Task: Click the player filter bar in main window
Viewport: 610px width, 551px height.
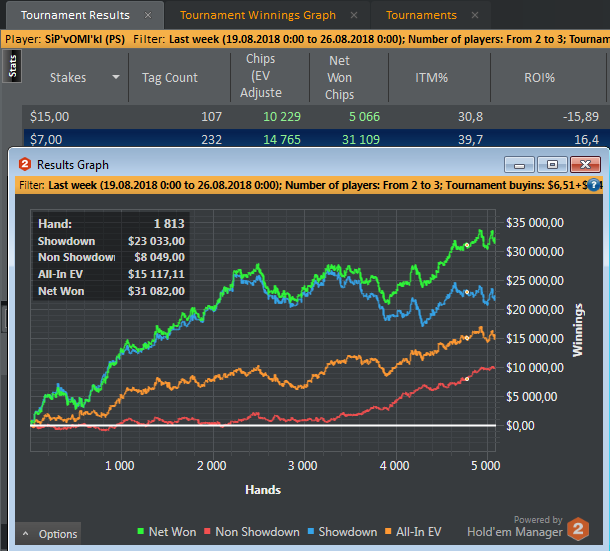Action: (305, 39)
